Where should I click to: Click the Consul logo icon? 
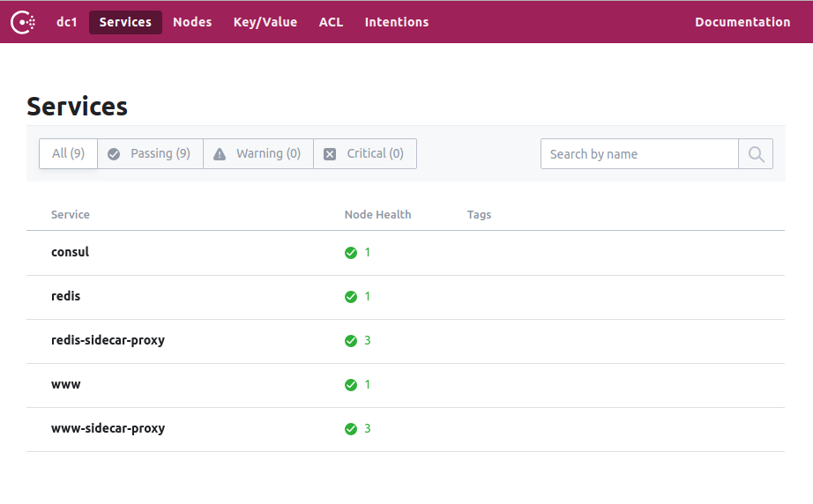[x=23, y=22]
